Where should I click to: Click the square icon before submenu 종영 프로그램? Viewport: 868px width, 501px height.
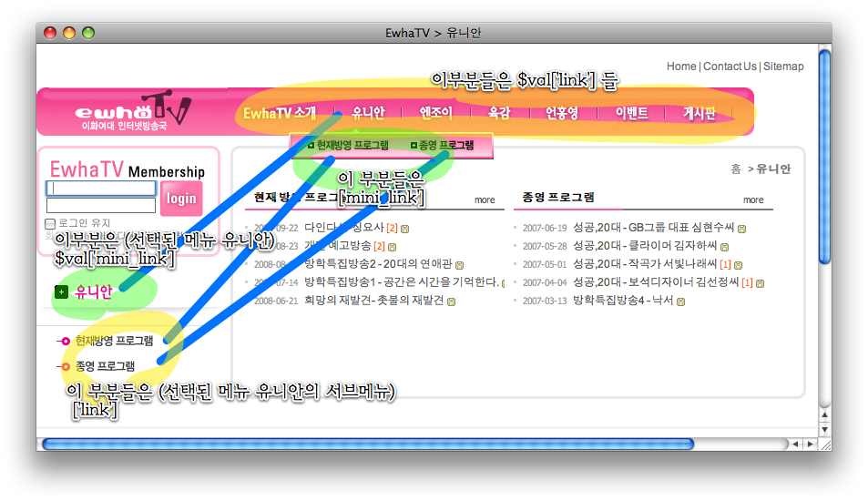click(414, 146)
